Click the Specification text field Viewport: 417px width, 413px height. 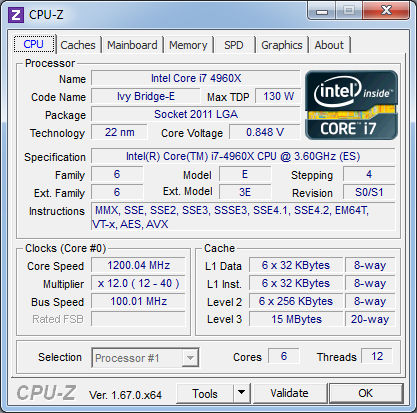tap(243, 156)
